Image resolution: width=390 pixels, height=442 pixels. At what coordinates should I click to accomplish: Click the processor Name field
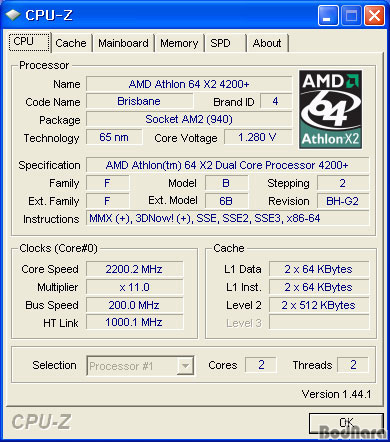[189, 84]
